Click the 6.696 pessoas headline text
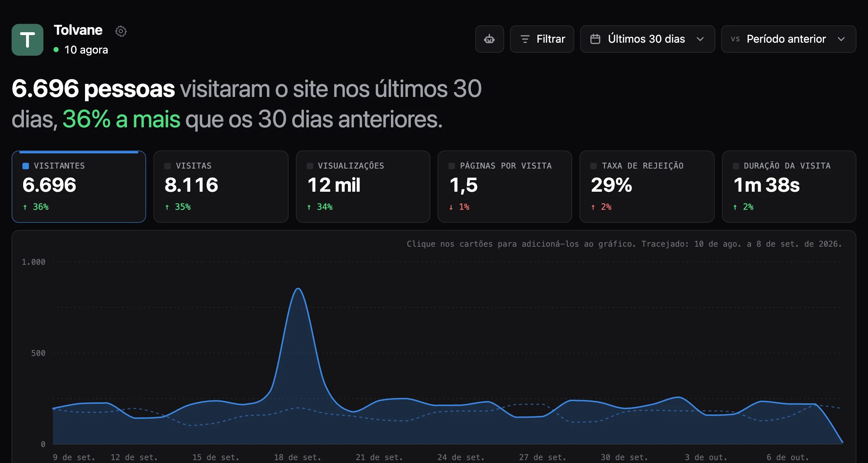This screenshot has width=868, height=463. tap(93, 89)
